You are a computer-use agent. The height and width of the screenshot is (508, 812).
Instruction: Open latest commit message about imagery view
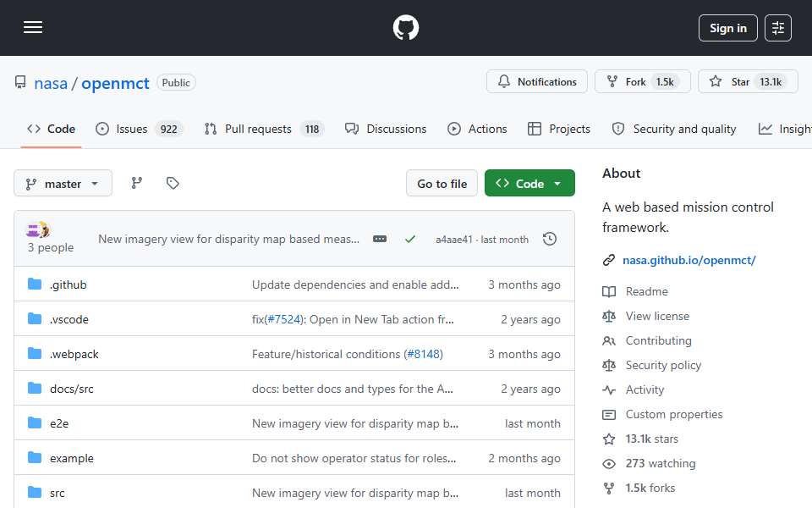pos(228,239)
